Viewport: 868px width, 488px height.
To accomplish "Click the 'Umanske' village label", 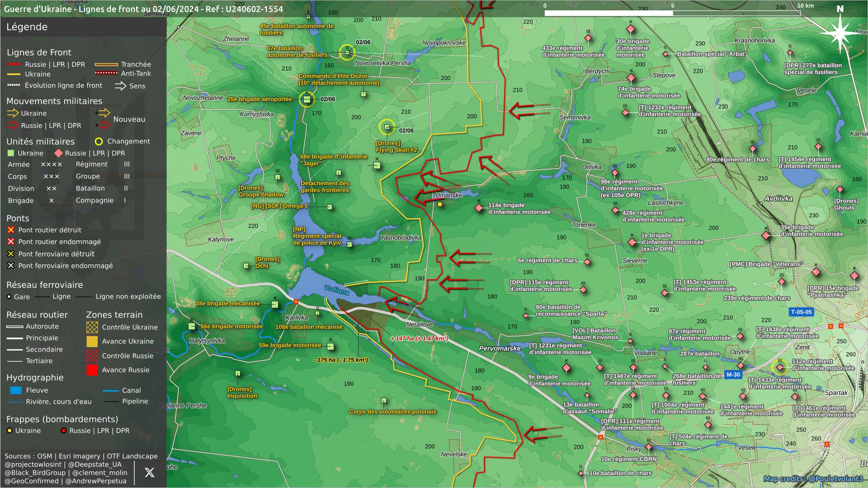I will coord(449,195).
